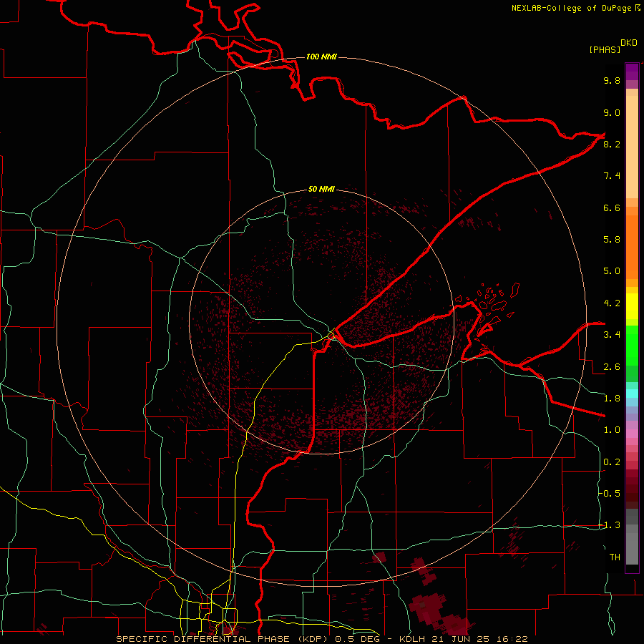Image resolution: width=644 pixels, height=644 pixels.
Task: Pick the yellow band beside 4.2
Action: (632, 306)
